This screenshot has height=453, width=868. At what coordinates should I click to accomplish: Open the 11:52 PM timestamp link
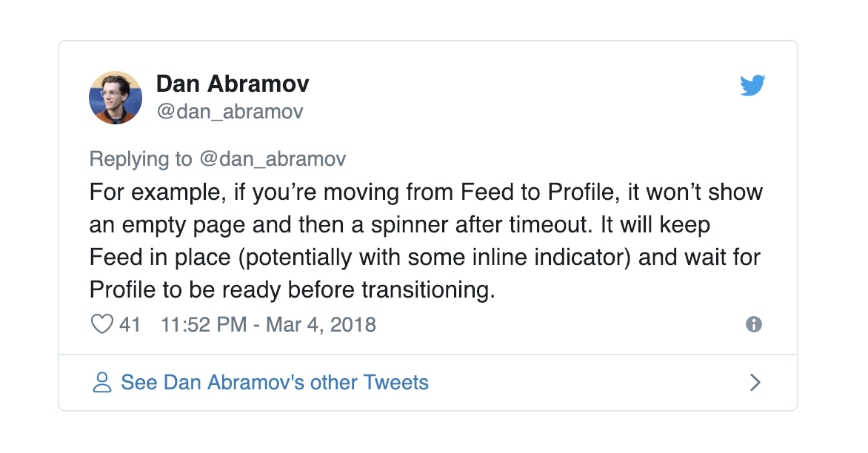pos(204,325)
